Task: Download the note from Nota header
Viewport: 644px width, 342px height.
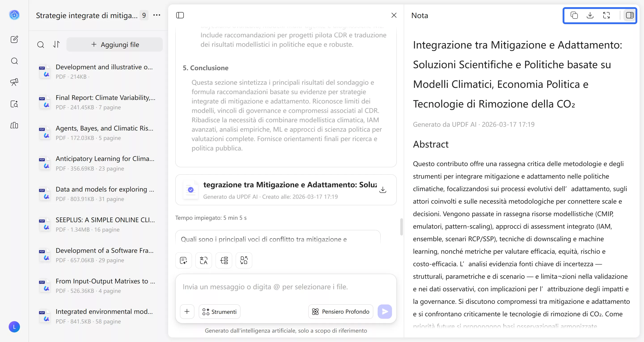Action: point(590,15)
